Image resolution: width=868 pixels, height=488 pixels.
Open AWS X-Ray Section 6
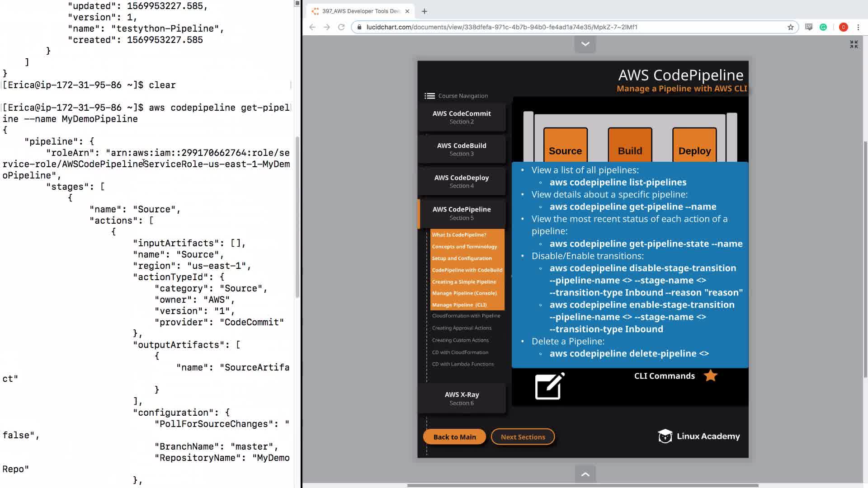click(461, 398)
